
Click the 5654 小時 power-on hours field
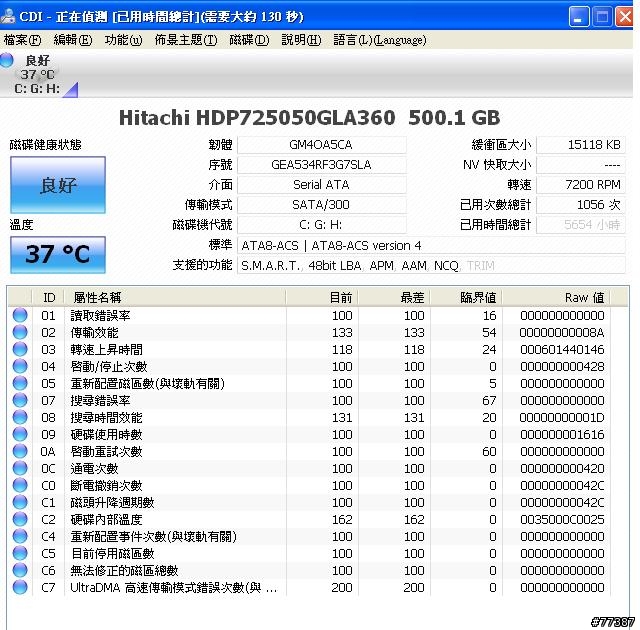581,225
